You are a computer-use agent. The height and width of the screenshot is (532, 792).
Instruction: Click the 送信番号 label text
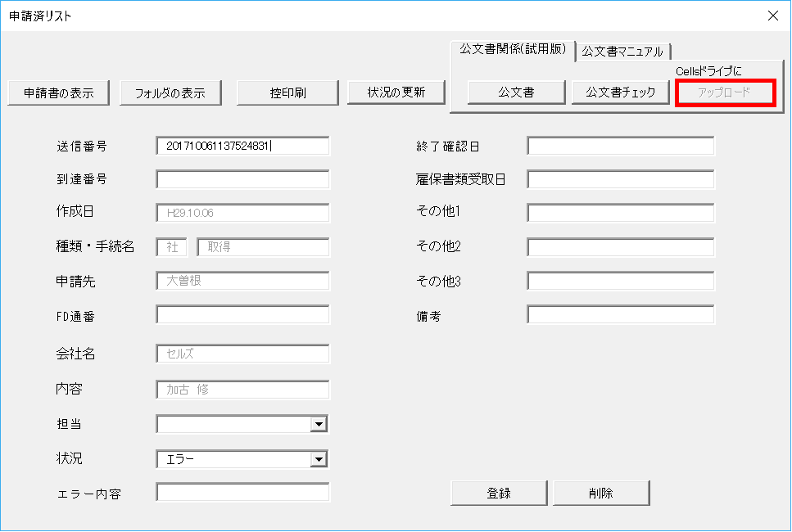[x=82, y=147]
